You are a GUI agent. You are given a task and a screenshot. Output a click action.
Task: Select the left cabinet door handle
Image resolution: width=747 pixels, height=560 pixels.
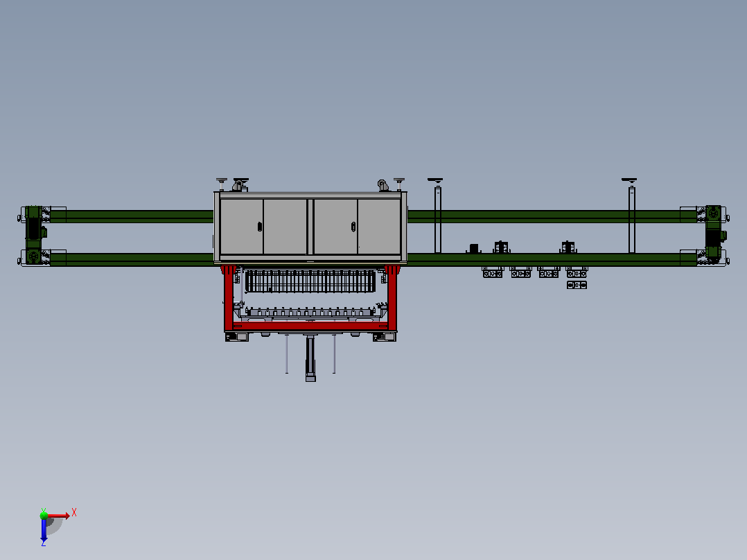[x=260, y=227]
